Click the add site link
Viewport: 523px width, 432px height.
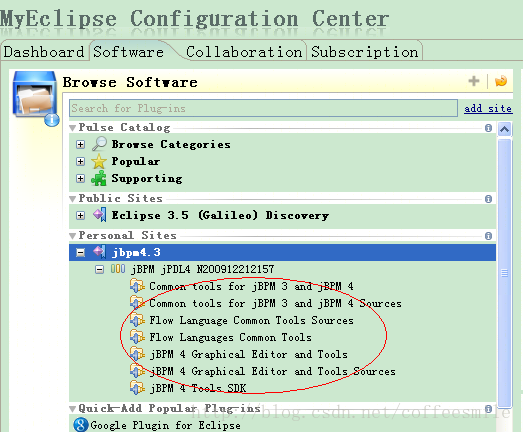[x=488, y=109]
